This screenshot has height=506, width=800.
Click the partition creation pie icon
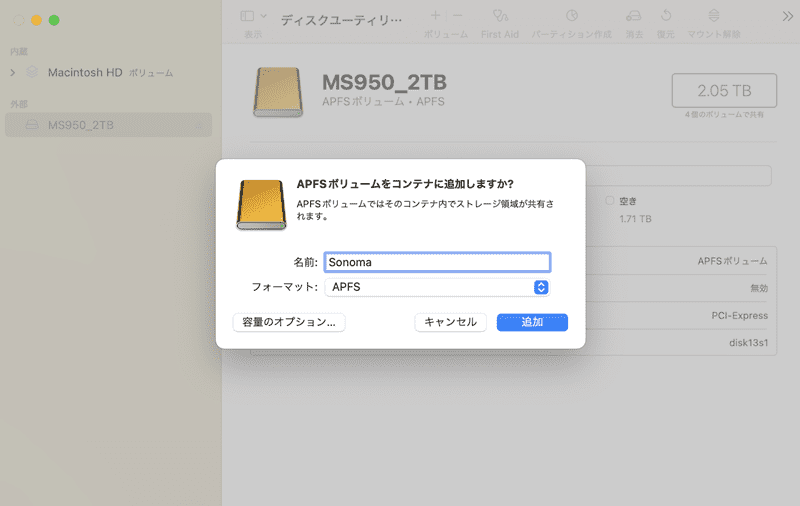click(x=572, y=16)
